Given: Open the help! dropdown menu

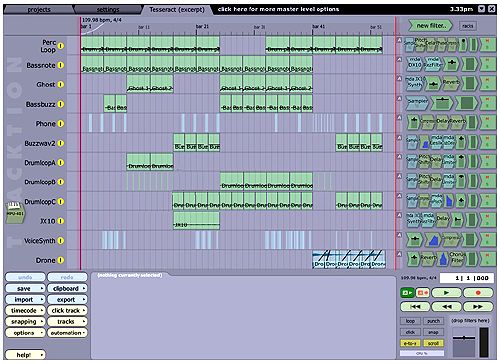Looking at the screenshot, I should pos(25,355).
